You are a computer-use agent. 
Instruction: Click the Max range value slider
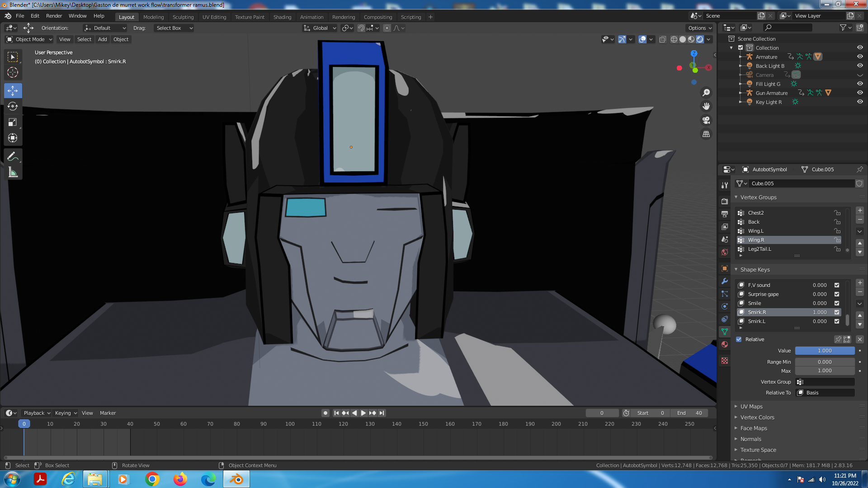[825, 371]
